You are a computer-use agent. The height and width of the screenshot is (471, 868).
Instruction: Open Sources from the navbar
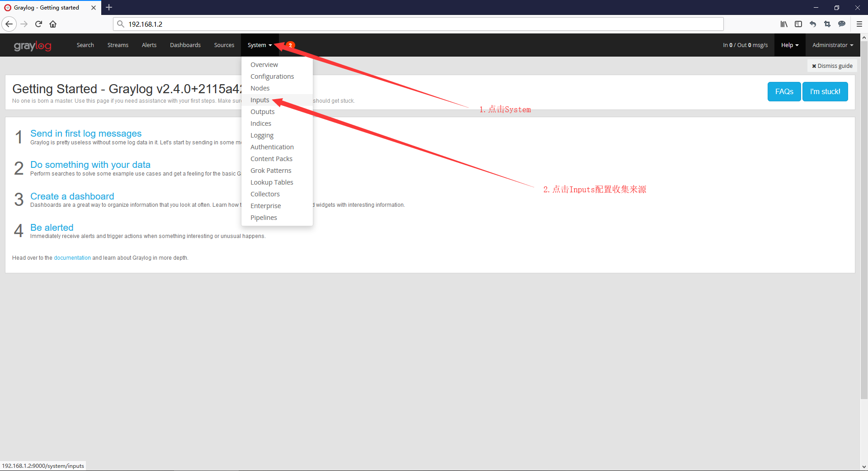[x=224, y=45]
